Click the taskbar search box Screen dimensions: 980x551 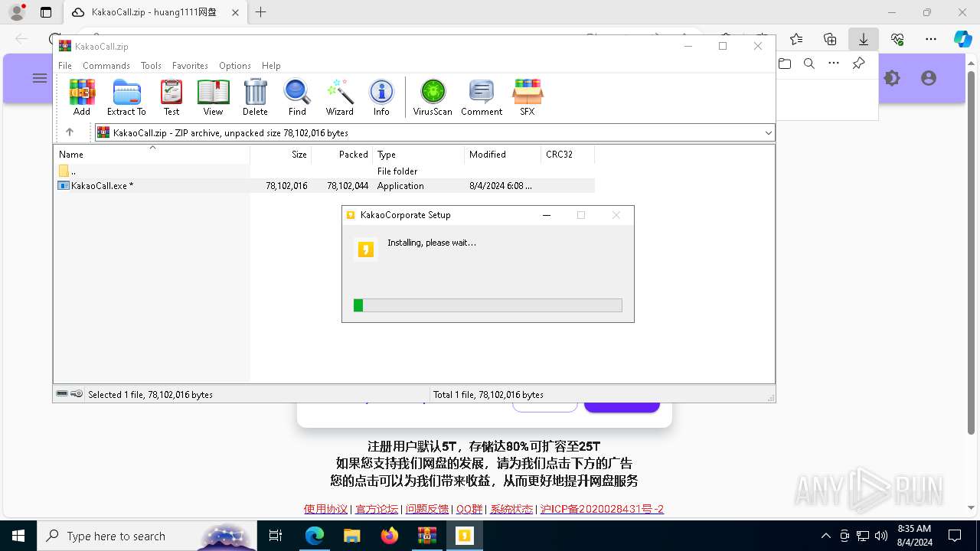tap(147, 536)
